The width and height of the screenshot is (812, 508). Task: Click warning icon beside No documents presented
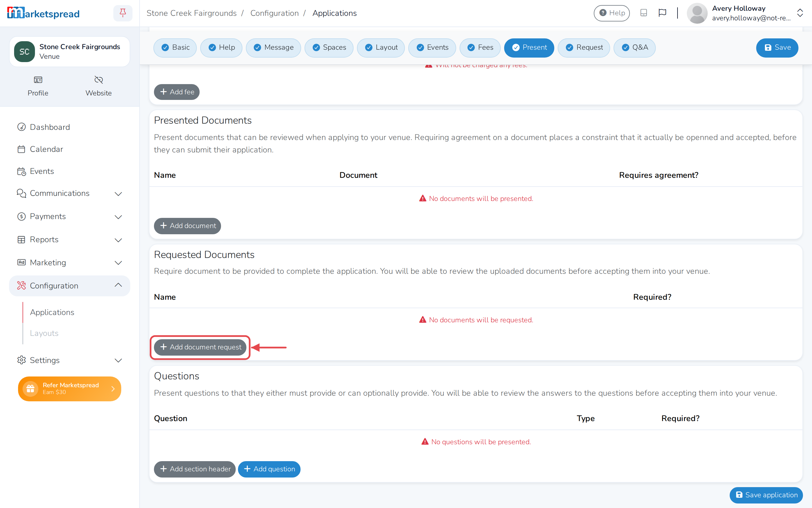pyautogui.click(x=423, y=199)
